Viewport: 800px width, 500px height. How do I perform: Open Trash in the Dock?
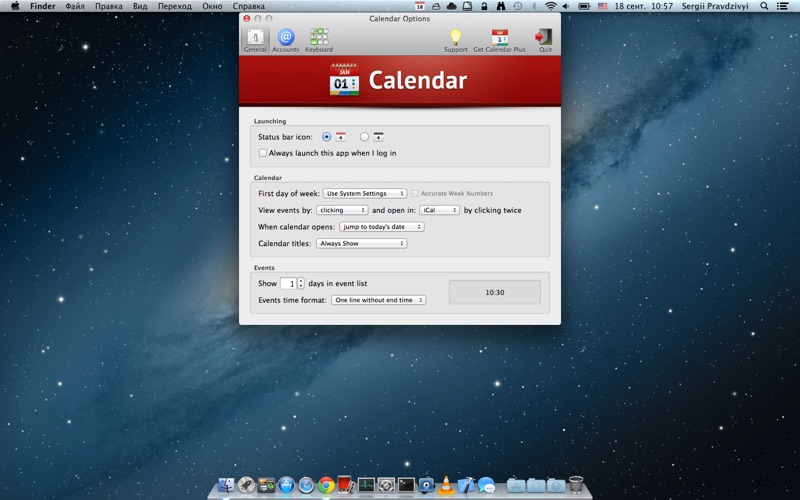click(x=576, y=485)
